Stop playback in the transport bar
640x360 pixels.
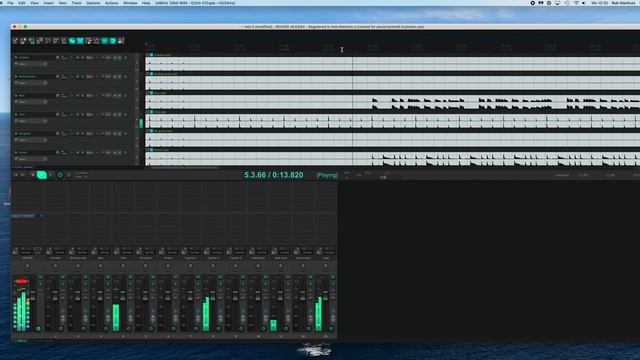[x=33, y=175]
